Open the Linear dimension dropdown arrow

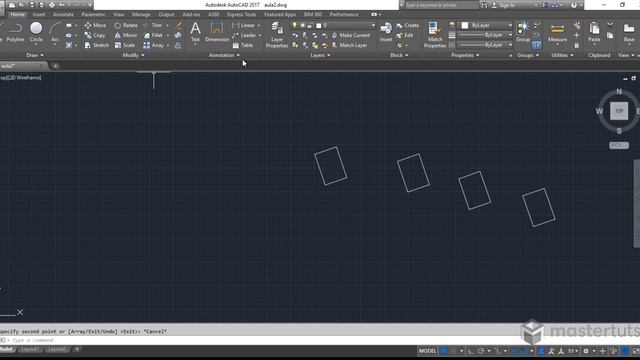(x=259, y=25)
